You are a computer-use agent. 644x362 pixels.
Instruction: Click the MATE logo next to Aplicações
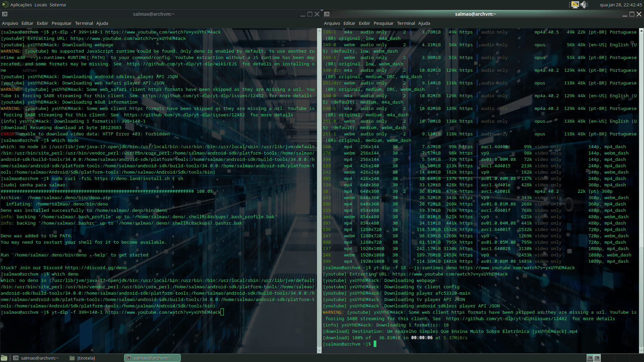[5, 5]
